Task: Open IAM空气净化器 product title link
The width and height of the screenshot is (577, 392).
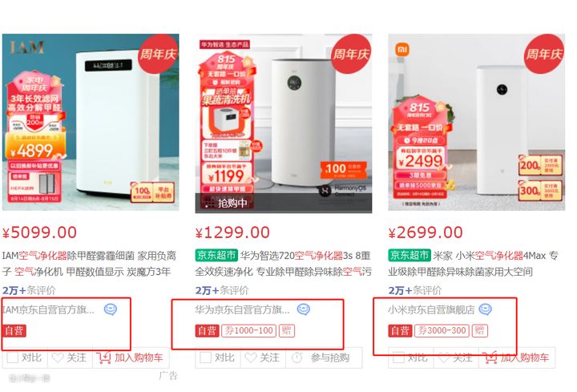Action: (x=89, y=264)
